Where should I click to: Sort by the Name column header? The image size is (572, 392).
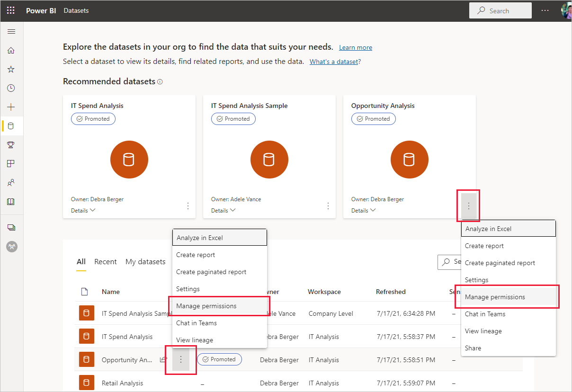tap(111, 292)
